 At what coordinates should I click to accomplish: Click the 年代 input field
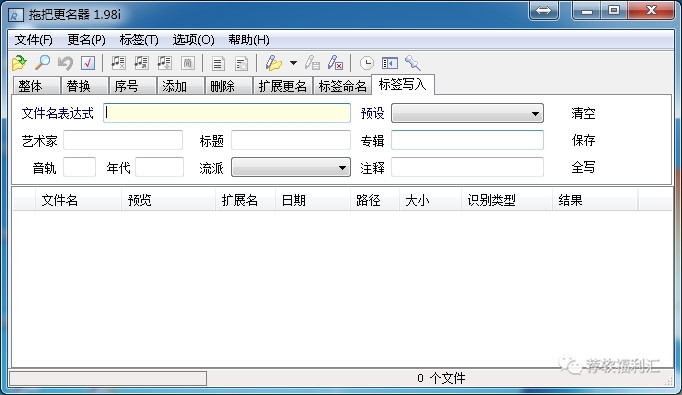click(x=160, y=167)
